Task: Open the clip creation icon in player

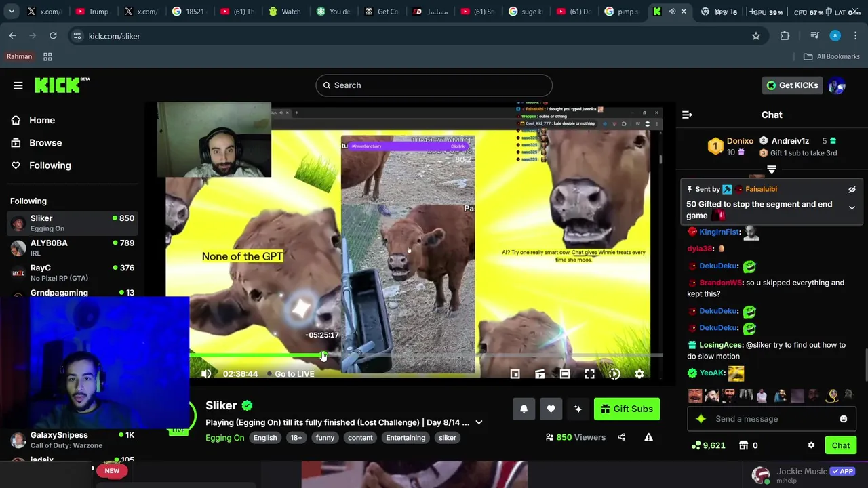Action: 540,374
